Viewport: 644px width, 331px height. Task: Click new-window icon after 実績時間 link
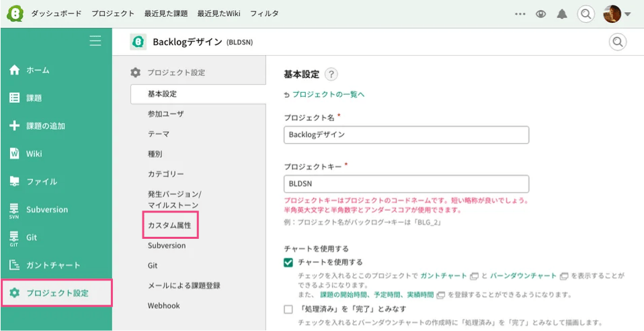coord(441,295)
